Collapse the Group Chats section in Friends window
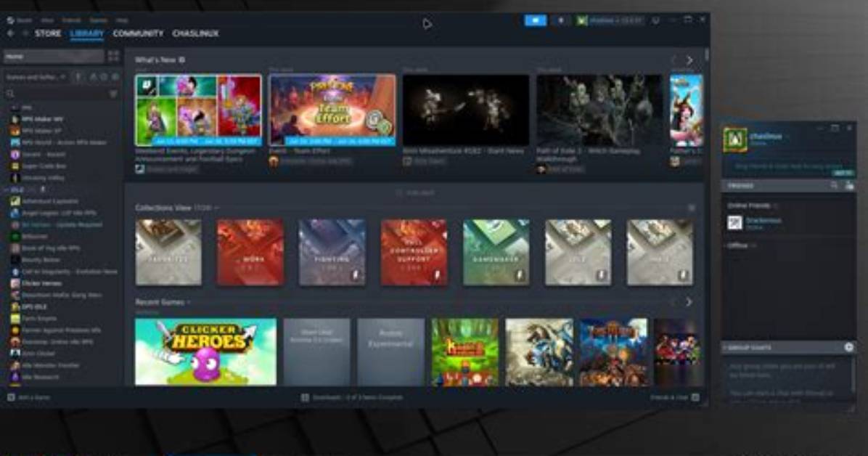Image resolution: width=868 pixels, height=456 pixels. click(x=748, y=347)
